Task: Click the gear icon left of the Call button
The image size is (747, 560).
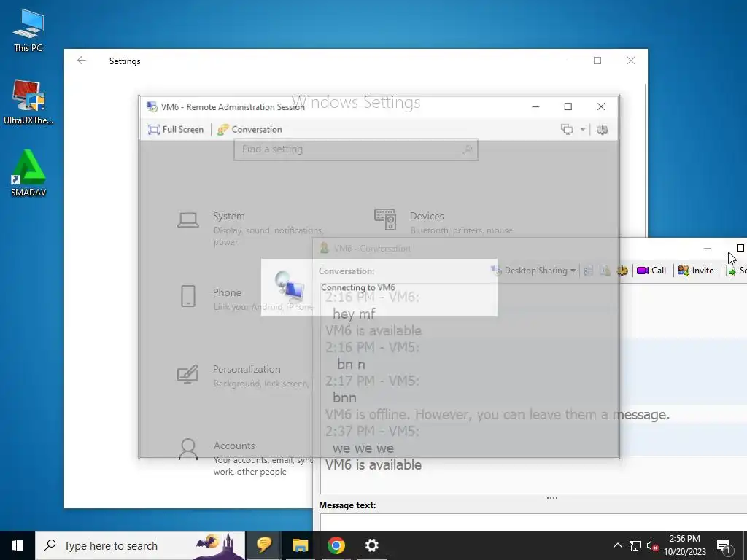Action: (622, 271)
